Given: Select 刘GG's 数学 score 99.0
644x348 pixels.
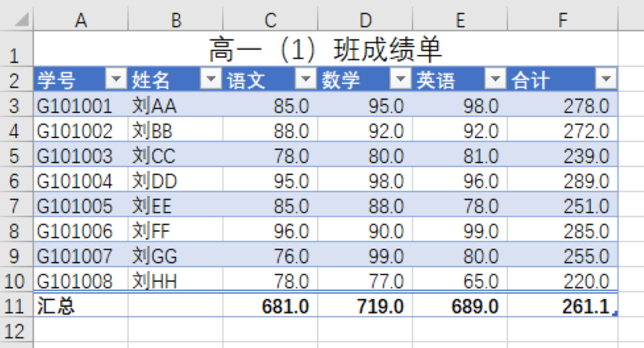Looking at the screenshot, I should coord(365,255).
